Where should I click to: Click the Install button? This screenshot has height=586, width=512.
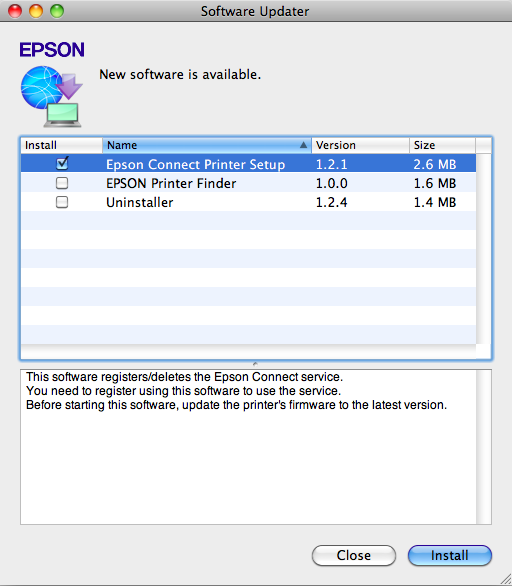pyautogui.click(x=450, y=555)
